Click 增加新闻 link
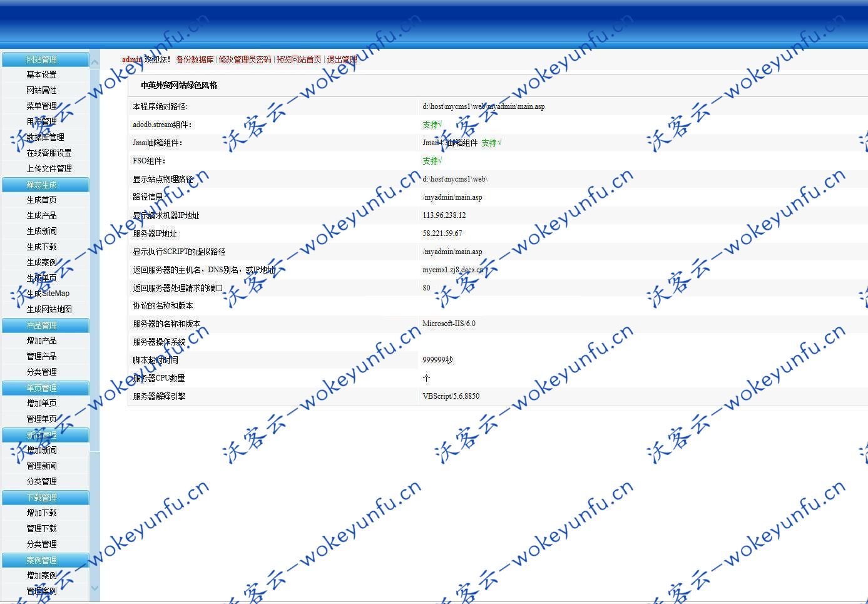Image resolution: width=868 pixels, height=604 pixels. pyautogui.click(x=41, y=450)
